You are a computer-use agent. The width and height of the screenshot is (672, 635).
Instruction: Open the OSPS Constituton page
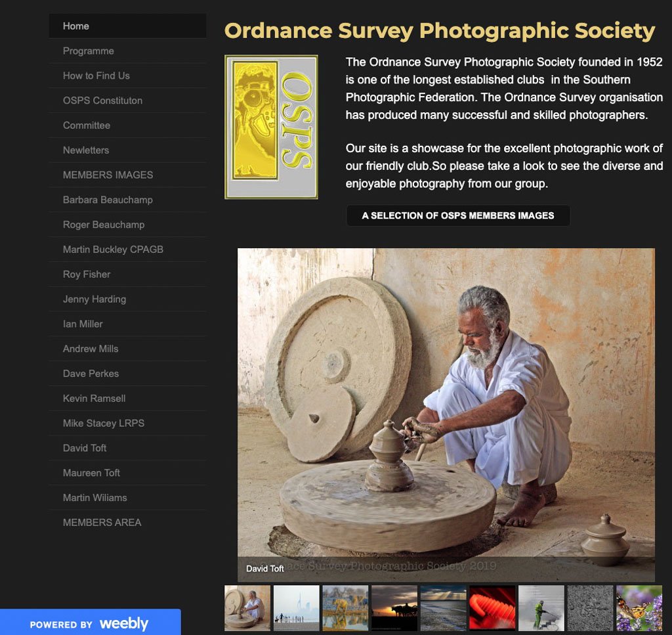(128, 100)
